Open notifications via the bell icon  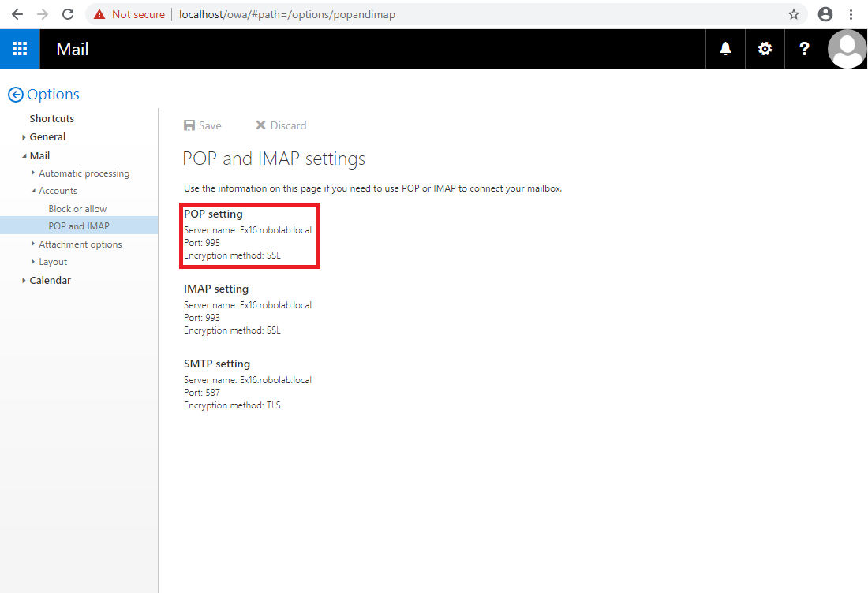724,48
